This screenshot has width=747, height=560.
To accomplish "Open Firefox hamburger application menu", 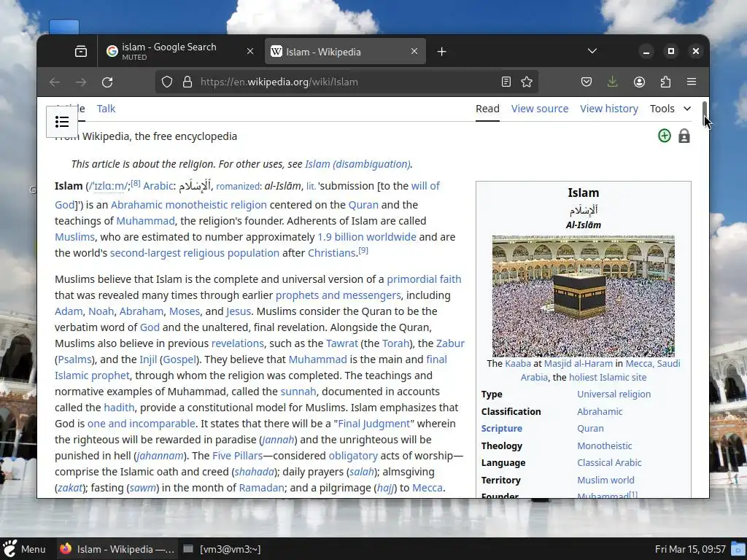I will click(x=692, y=82).
